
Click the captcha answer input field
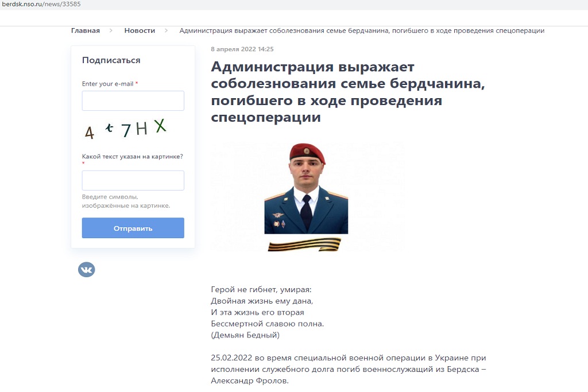tap(133, 180)
